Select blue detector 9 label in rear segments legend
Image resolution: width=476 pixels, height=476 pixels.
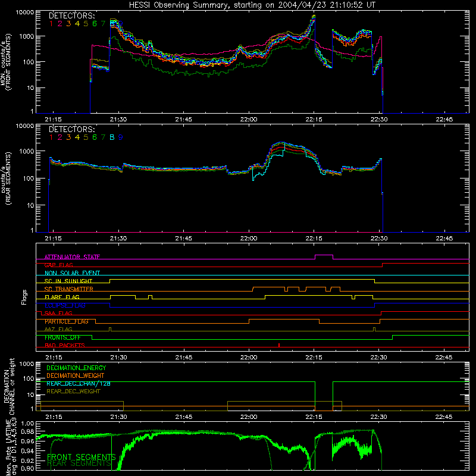(x=121, y=137)
